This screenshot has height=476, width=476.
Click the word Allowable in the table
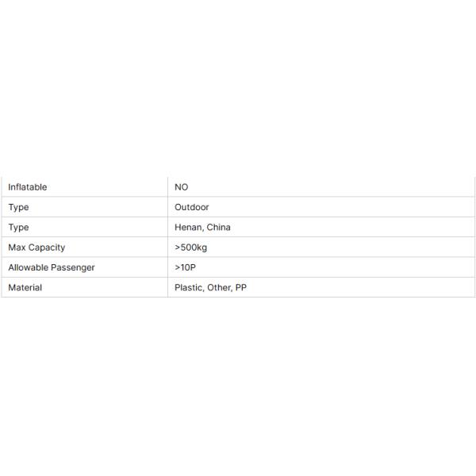click(x=29, y=267)
